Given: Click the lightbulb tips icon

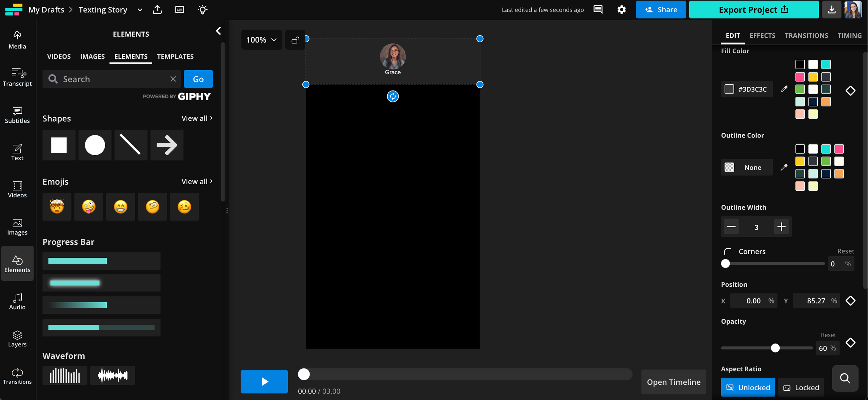Looking at the screenshot, I should 203,10.
